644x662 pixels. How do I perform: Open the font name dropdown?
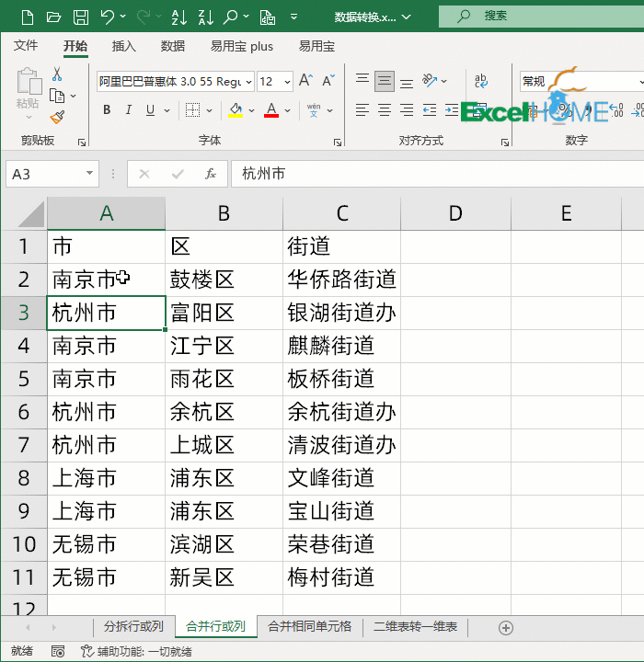pyautogui.click(x=249, y=82)
